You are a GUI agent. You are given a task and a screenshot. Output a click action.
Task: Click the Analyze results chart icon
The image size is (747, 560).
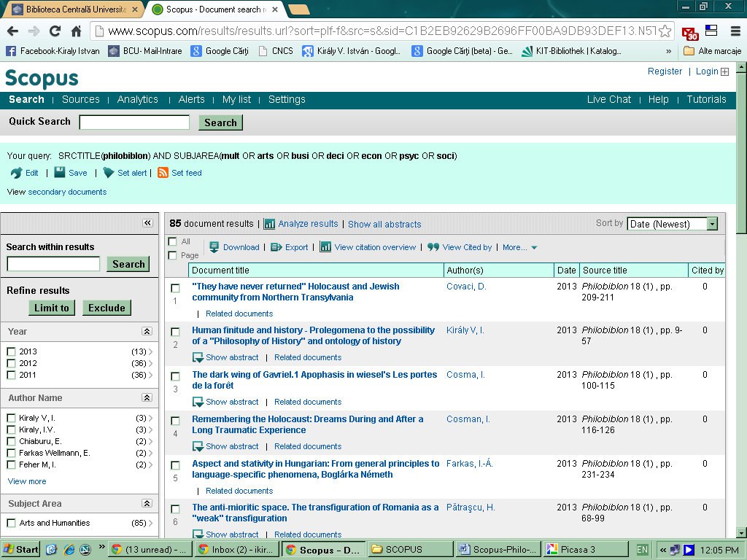click(270, 224)
